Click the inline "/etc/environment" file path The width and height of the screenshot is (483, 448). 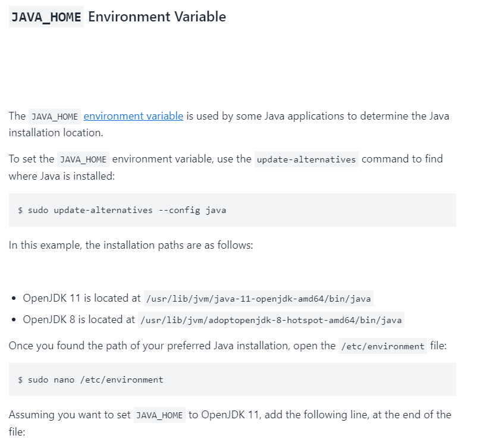pos(382,346)
